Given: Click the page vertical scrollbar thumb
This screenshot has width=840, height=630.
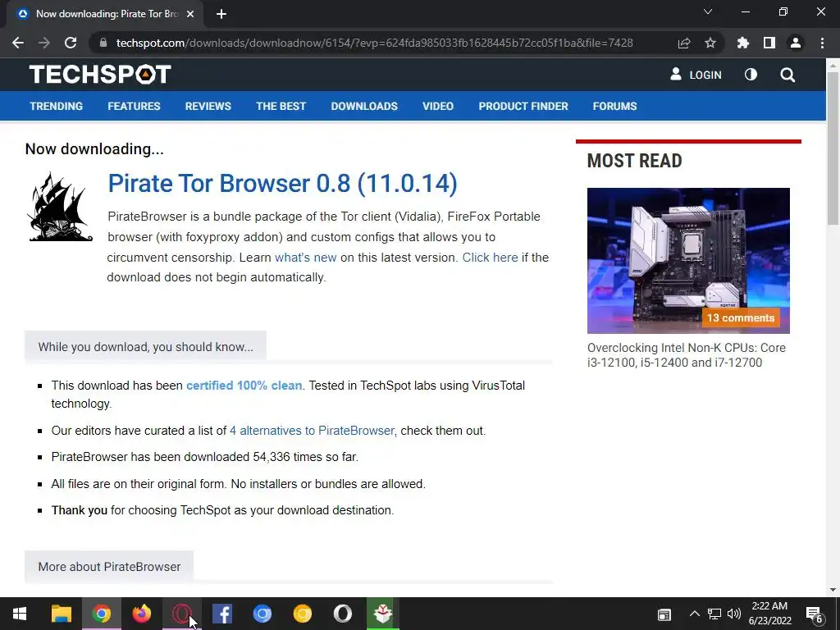Looking at the screenshot, I should click(x=833, y=148).
